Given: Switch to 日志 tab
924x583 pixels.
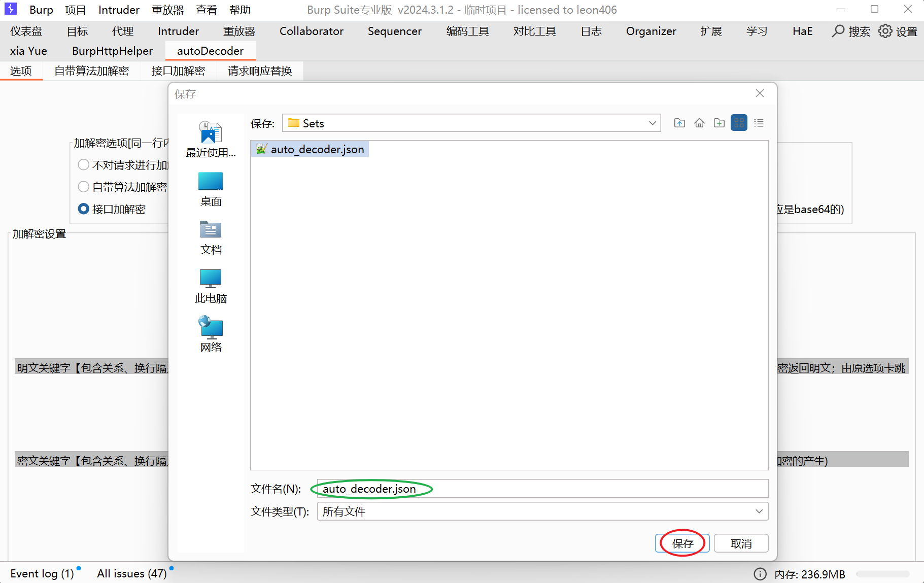Looking at the screenshot, I should [591, 31].
